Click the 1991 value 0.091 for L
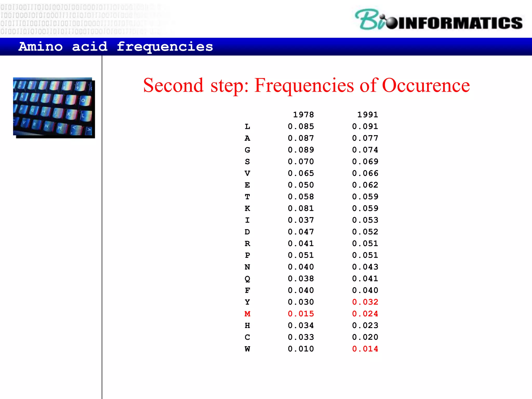 (365, 127)
